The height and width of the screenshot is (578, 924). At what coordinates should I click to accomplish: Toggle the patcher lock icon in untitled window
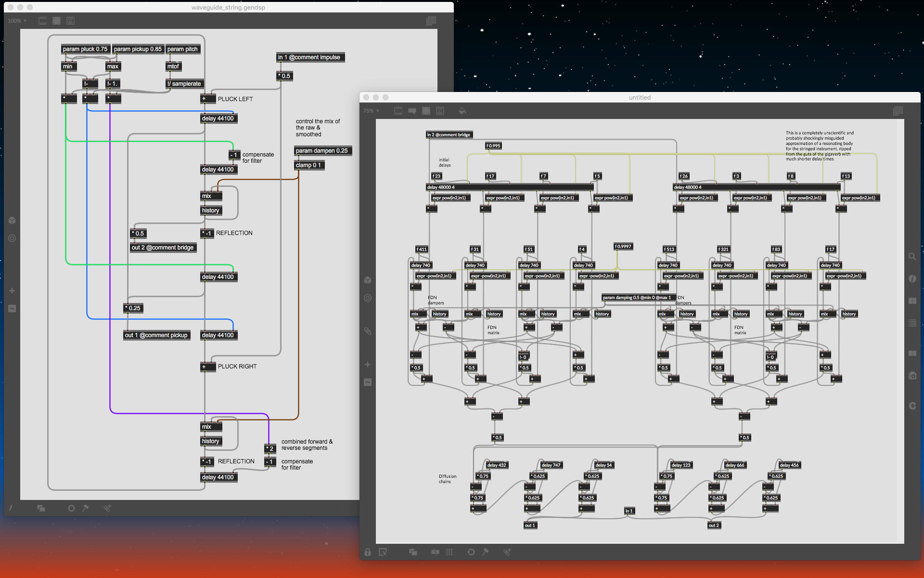368,552
